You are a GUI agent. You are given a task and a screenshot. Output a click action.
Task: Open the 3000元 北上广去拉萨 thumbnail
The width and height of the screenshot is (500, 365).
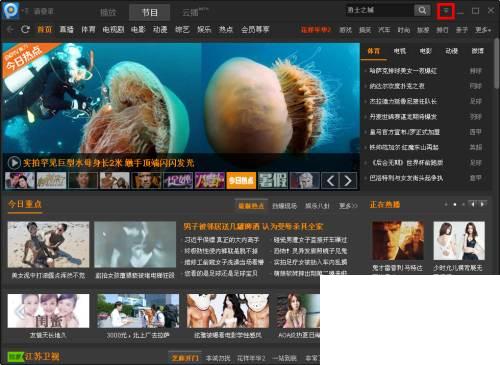coord(138,311)
